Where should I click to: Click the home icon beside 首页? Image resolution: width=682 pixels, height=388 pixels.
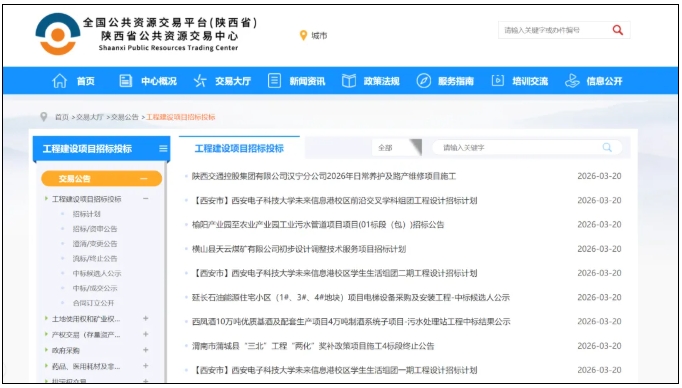[x=60, y=81]
